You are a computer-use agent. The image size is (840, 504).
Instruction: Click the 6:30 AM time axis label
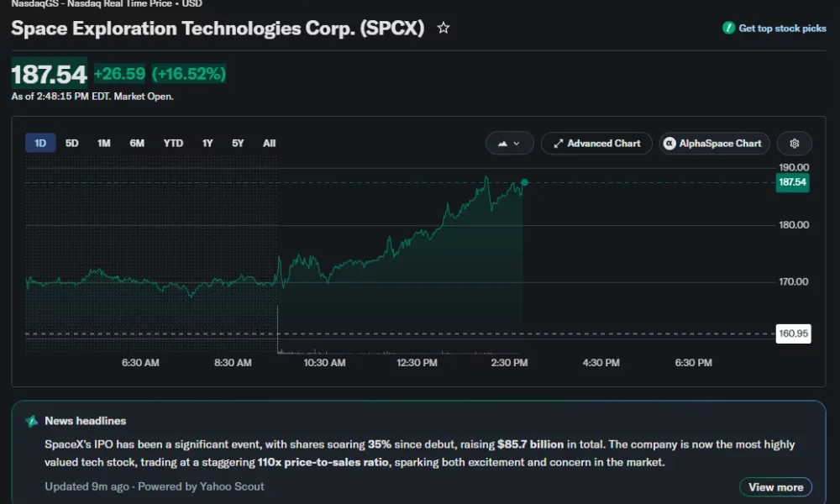[x=140, y=363]
